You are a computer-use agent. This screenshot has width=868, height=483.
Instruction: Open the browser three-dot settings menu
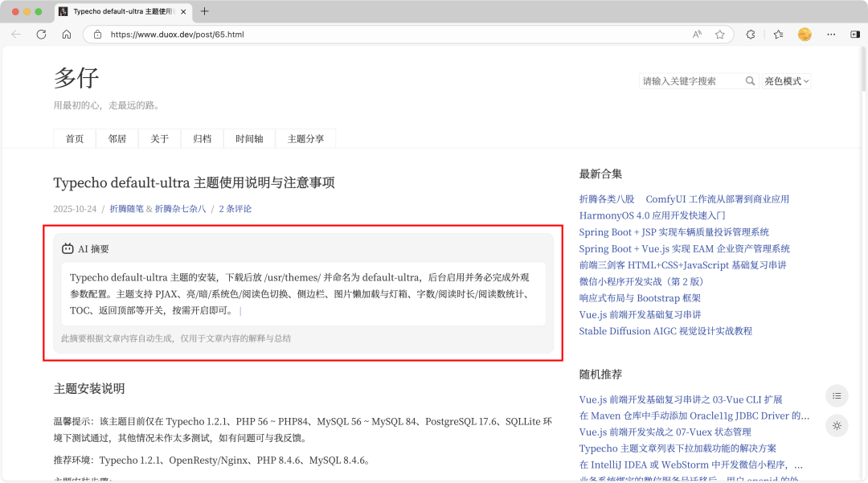(831, 35)
